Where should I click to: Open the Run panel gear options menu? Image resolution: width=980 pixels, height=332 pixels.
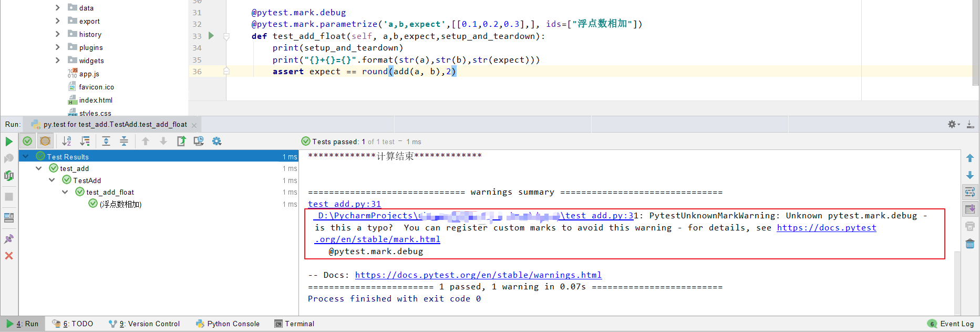954,125
